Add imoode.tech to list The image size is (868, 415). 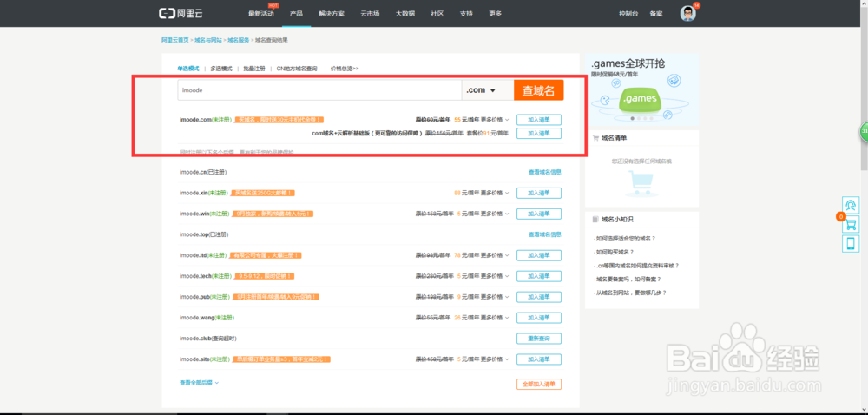click(539, 276)
